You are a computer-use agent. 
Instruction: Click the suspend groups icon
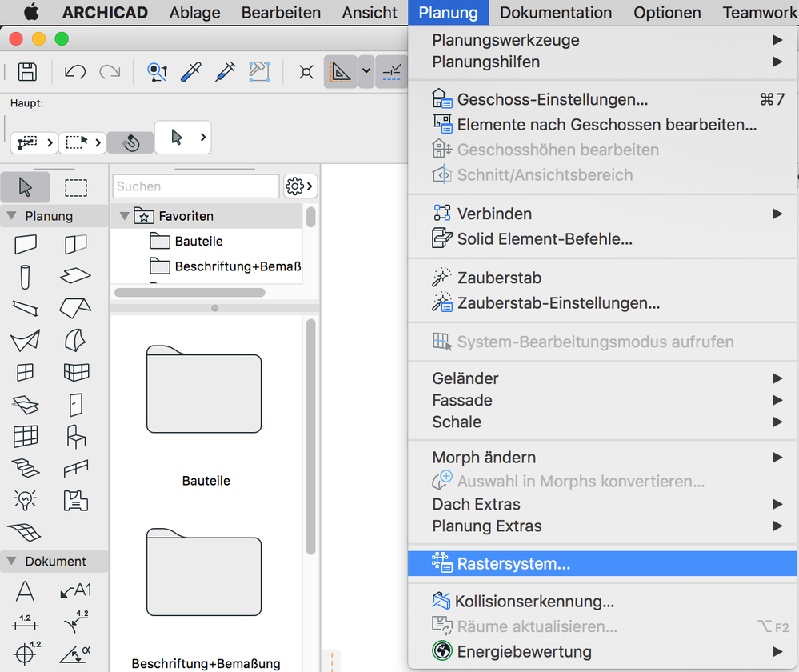point(306,72)
